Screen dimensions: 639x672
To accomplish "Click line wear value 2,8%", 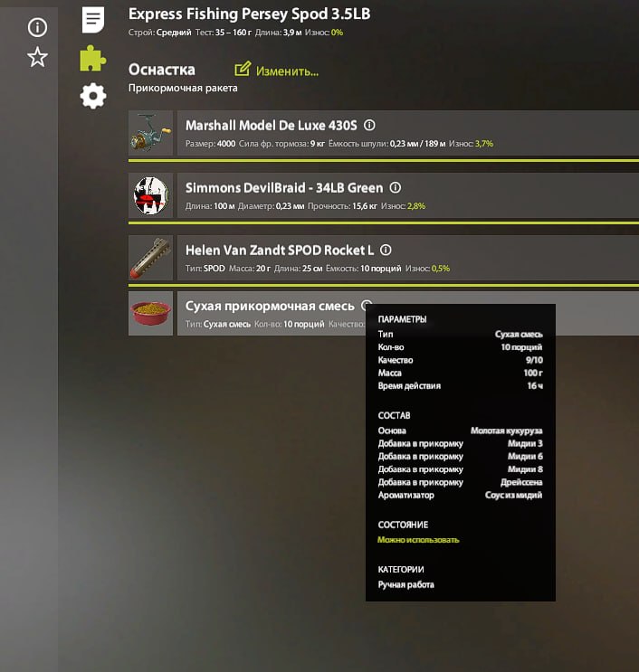I will 416,206.
